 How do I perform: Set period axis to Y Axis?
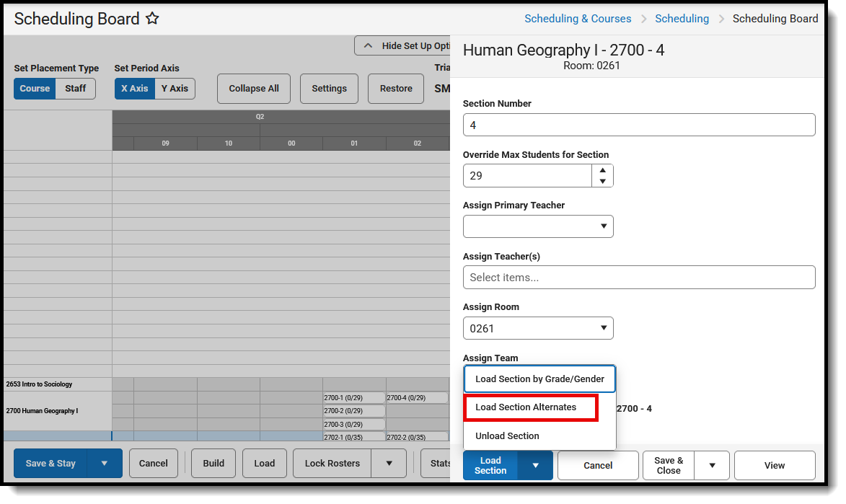175,88
